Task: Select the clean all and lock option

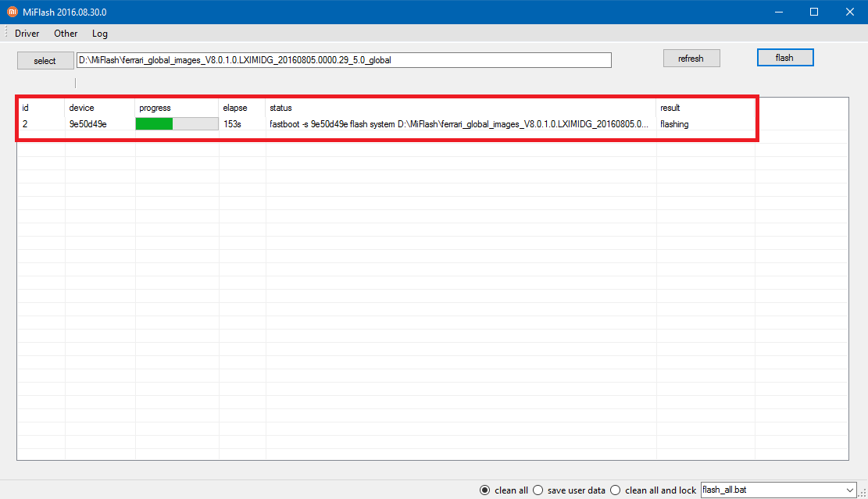Action: coord(653,490)
